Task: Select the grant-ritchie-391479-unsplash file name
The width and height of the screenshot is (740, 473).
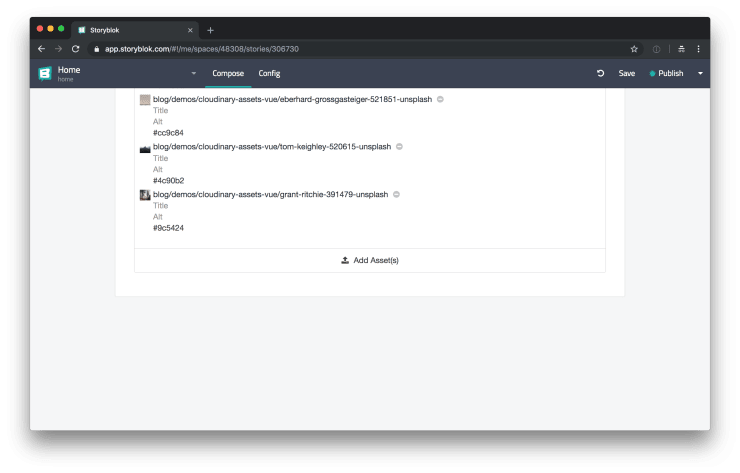Action: 270,194
